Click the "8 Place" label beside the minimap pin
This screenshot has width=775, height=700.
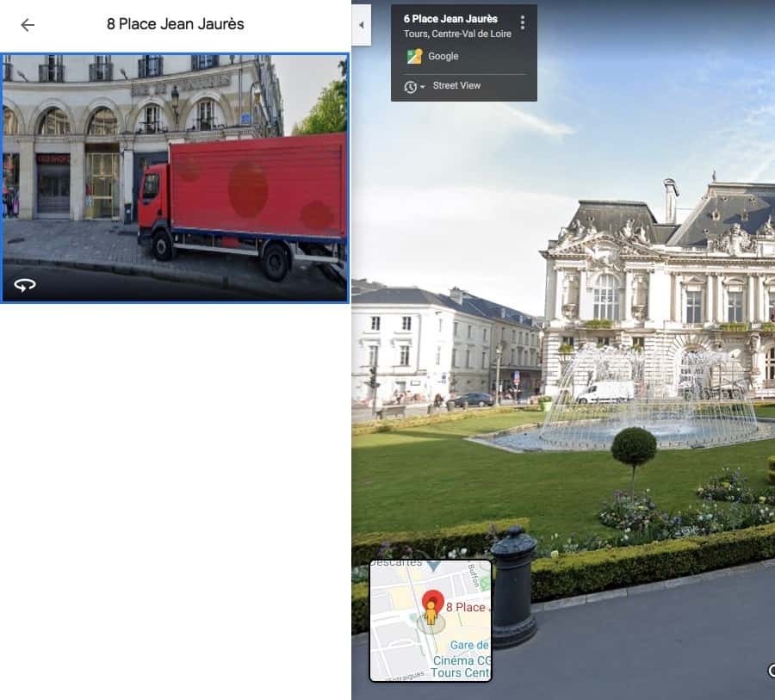[x=465, y=608]
